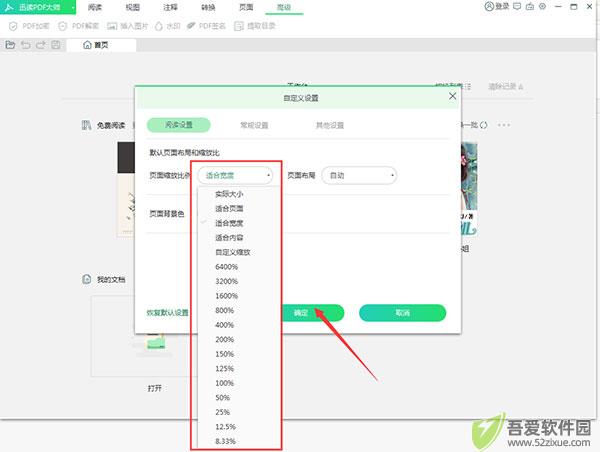Switch to the 页面 (Page) menu tab
The width and height of the screenshot is (600, 452).
[x=246, y=7]
